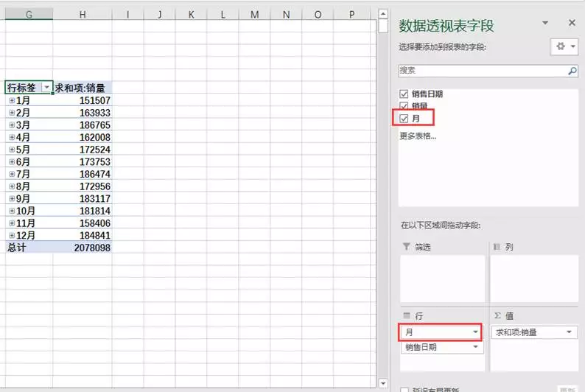Toggle the defer layout update checkbox
Viewport: 585px width, 392px height.
point(404,390)
